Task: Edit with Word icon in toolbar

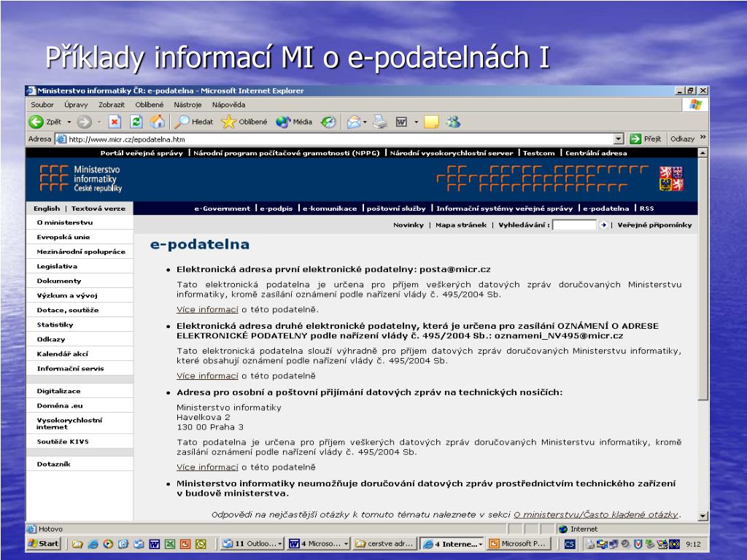Action: click(x=402, y=122)
